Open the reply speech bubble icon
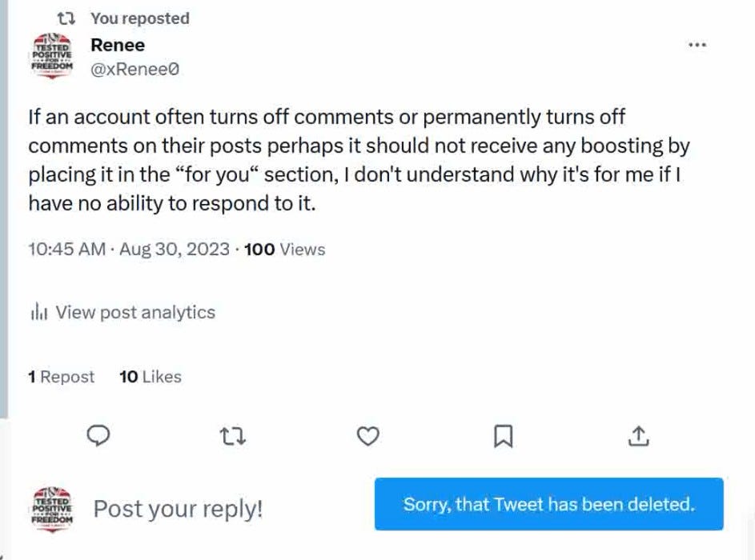 pos(98,436)
